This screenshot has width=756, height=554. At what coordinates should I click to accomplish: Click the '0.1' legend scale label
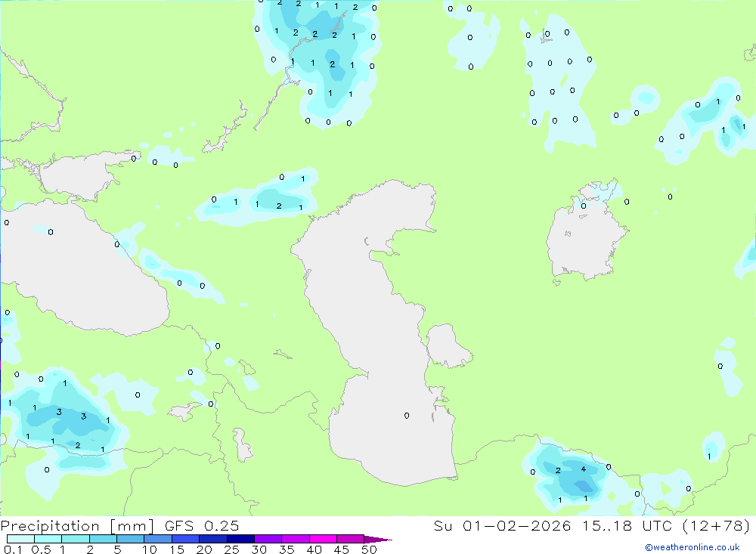tap(13, 549)
